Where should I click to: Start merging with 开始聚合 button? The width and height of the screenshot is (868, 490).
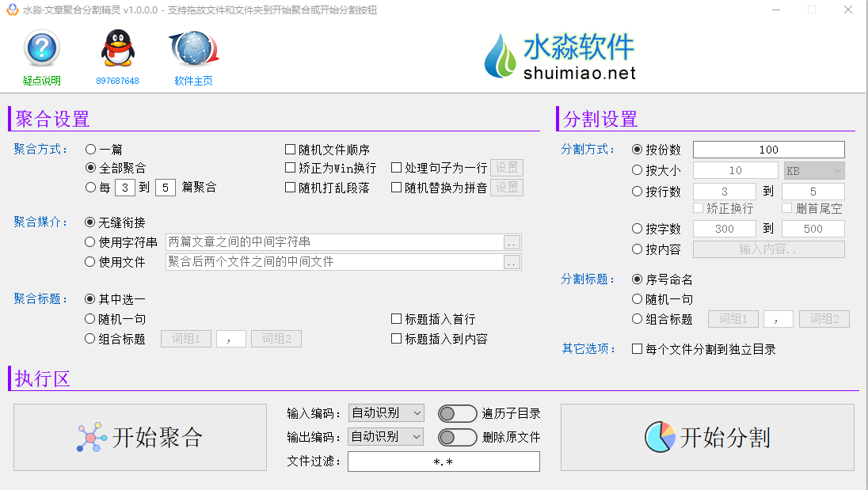click(x=140, y=438)
